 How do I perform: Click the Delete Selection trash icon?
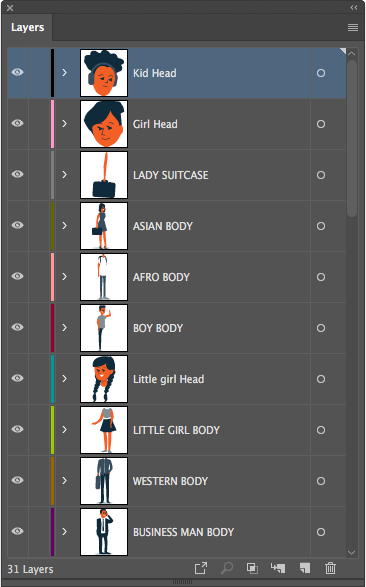330,568
